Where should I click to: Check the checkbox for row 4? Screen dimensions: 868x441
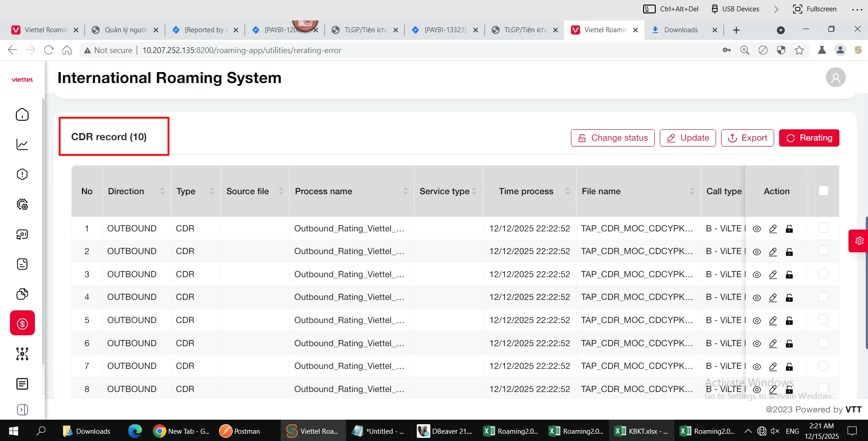coord(823,297)
